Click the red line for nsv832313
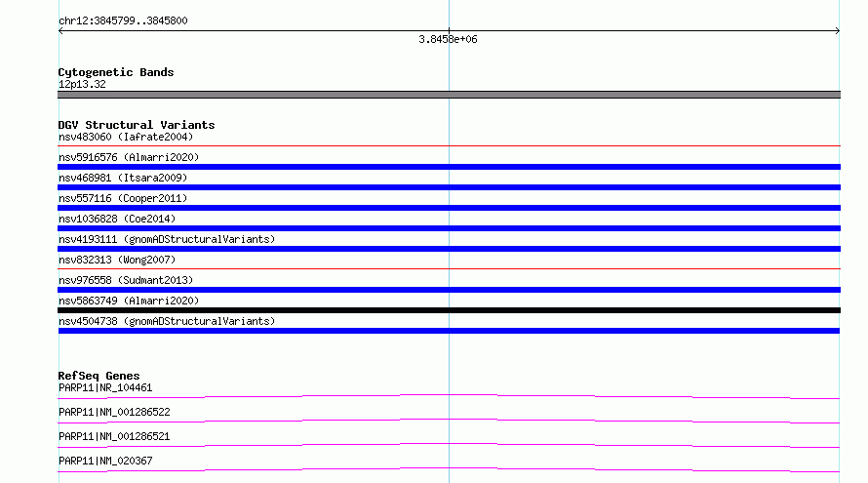Viewport: 868px width, 483px height. tap(449, 268)
